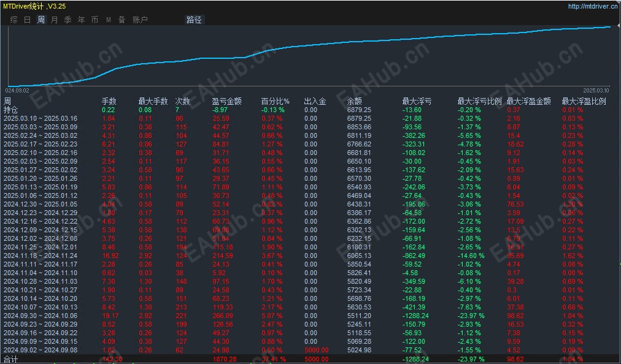
Task: Click the 最大浮亏比例 column header
Action: point(480,101)
